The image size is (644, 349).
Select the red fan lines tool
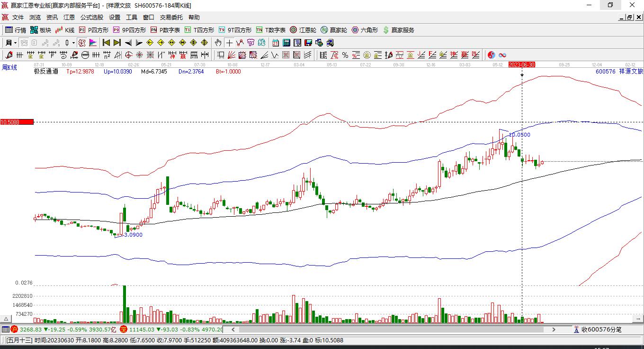pos(232,55)
